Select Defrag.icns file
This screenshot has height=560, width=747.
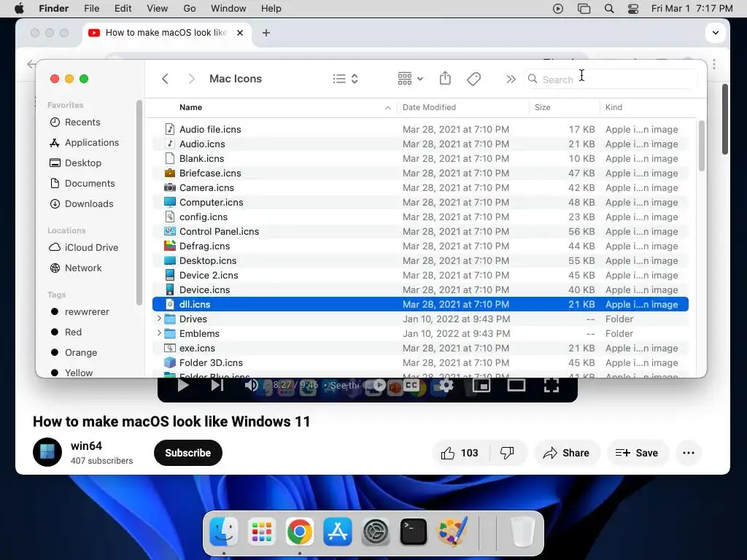coord(420,246)
